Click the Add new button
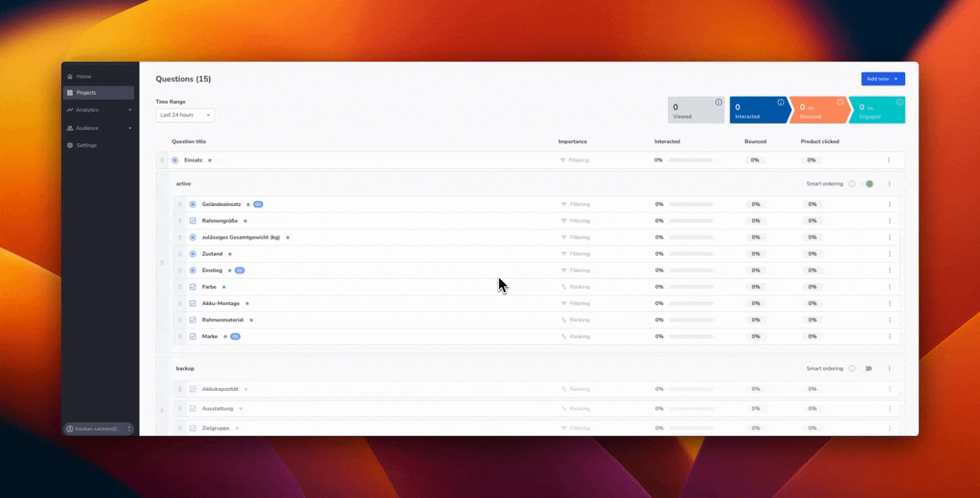This screenshot has height=498, width=980. (882, 79)
